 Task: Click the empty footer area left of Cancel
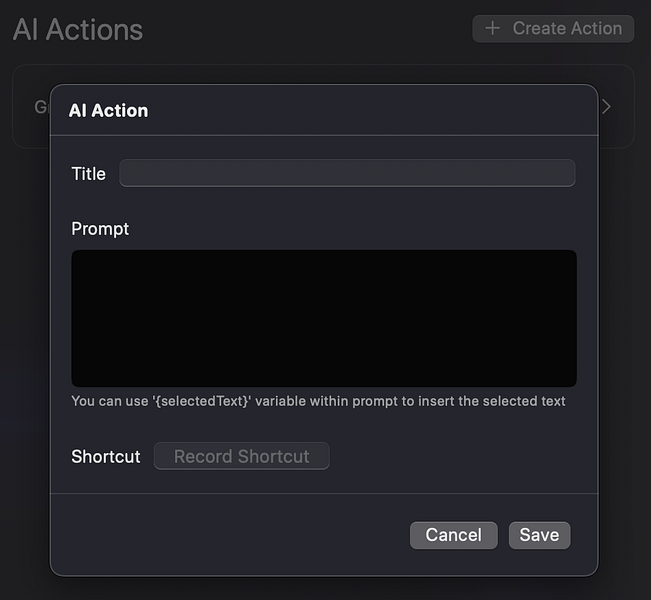[230, 535]
